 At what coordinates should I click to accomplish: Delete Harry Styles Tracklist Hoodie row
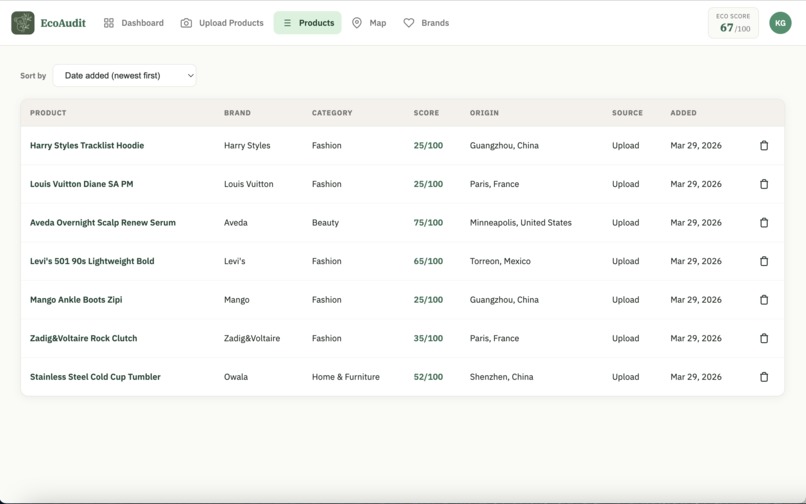tap(764, 146)
